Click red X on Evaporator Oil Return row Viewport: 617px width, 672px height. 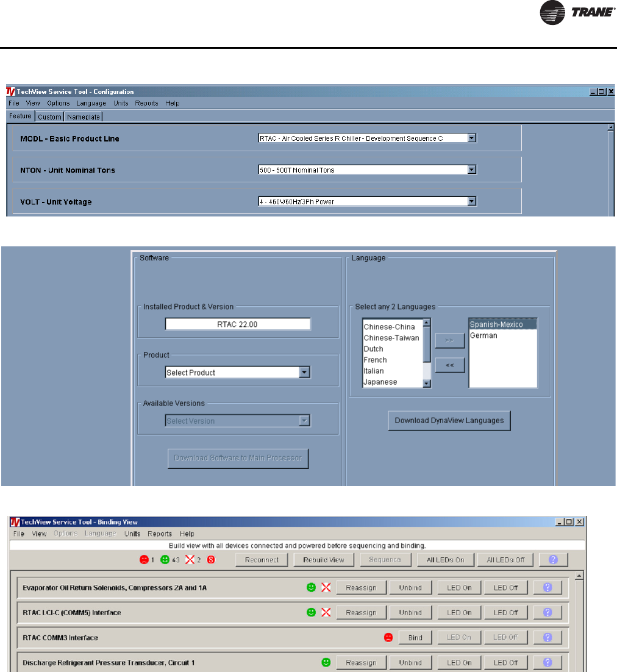pos(326,588)
